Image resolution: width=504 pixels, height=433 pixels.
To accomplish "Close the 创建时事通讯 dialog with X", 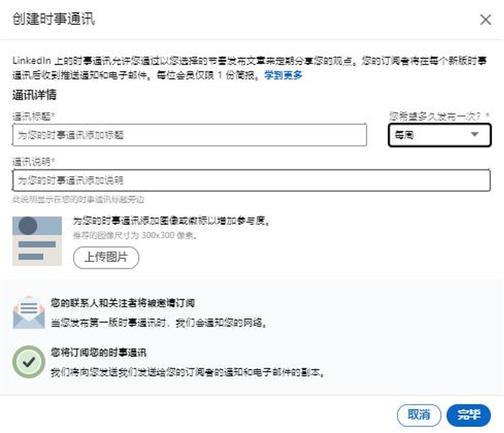I will (486, 20).
